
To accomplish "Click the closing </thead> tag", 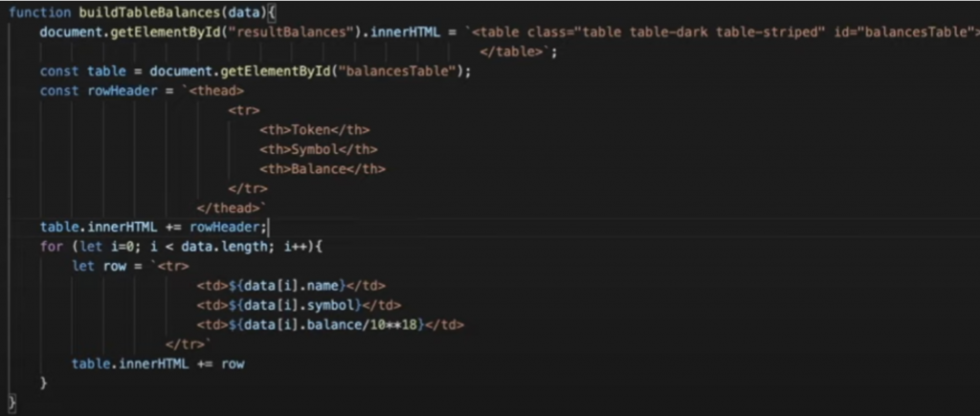I will tap(228, 208).
